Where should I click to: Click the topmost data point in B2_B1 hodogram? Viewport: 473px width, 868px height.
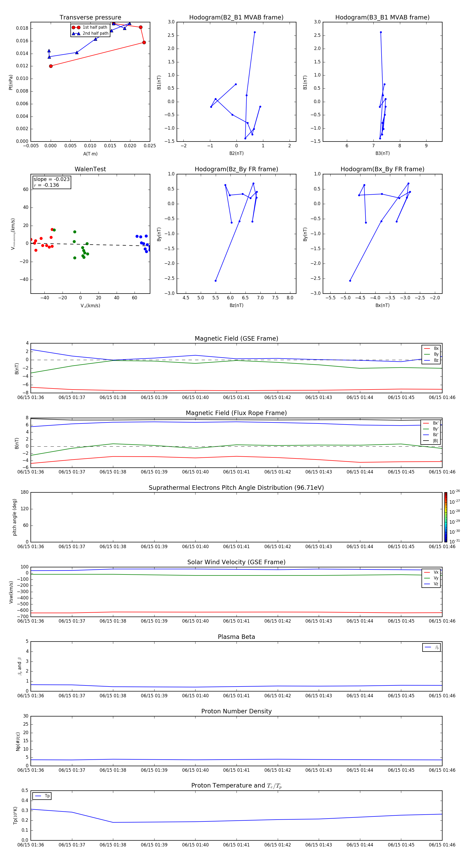coord(255,32)
